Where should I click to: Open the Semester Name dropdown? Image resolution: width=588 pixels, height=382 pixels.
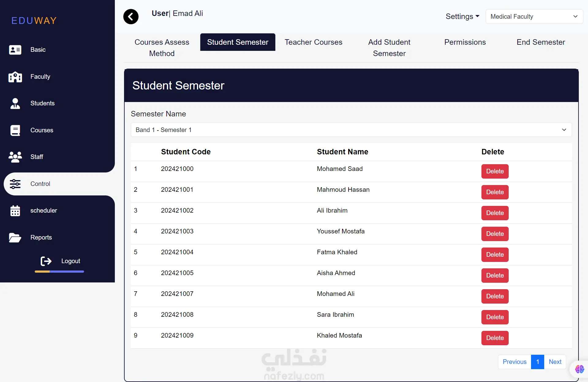pyautogui.click(x=351, y=130)
